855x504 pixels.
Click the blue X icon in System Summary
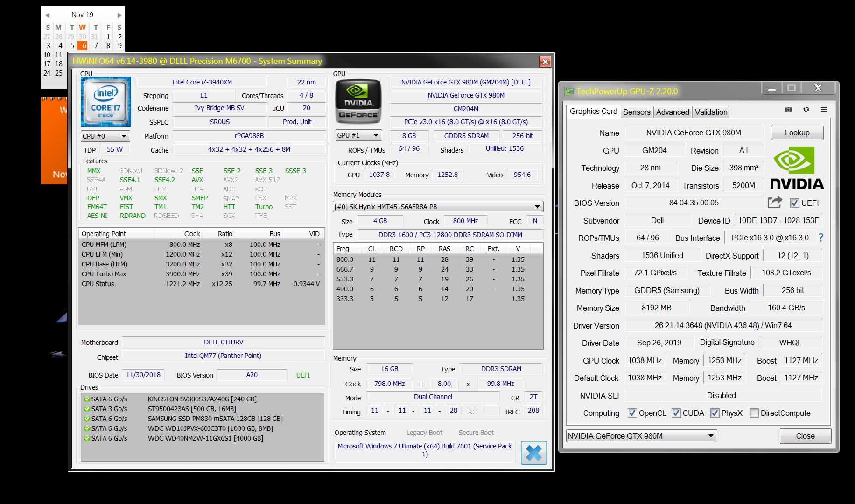pos(533,453)
